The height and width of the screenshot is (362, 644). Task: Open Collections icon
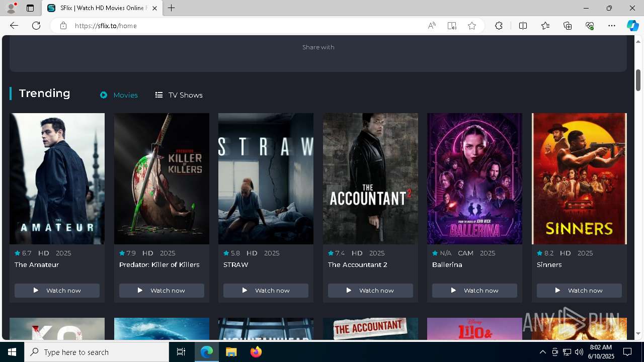(568, 26)
